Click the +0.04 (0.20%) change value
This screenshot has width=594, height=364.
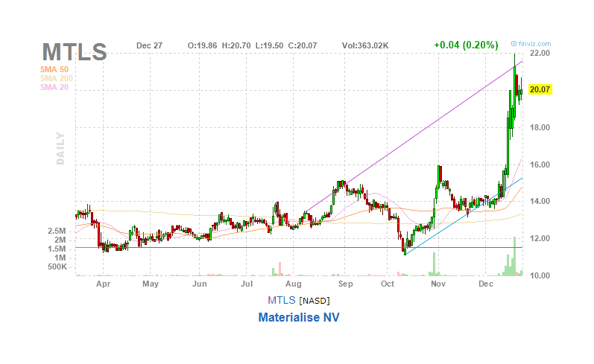point(466,45)
